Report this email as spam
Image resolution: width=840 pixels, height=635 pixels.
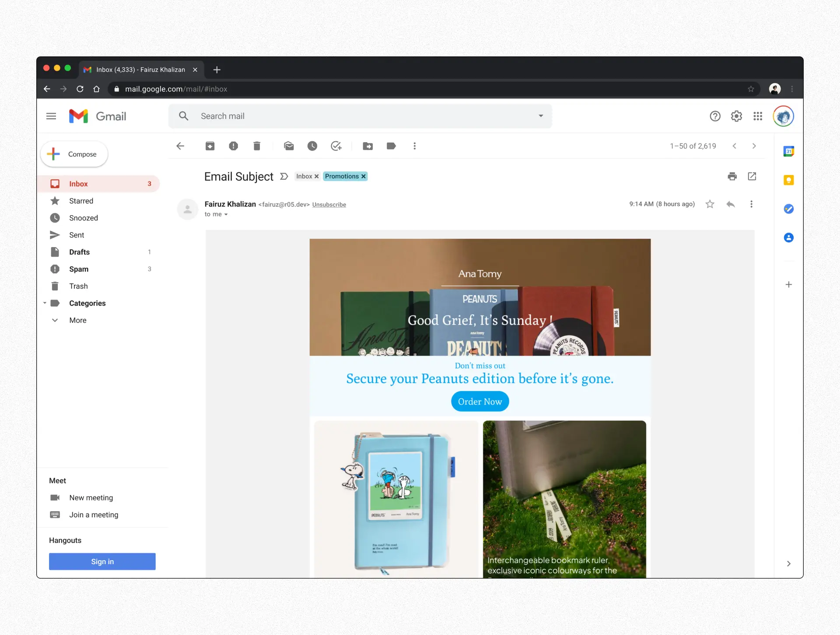[234, 146]
